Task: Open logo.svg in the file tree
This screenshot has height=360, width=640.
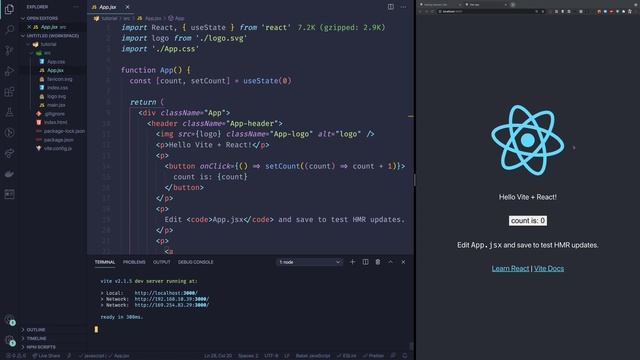Action: point(56,96)
